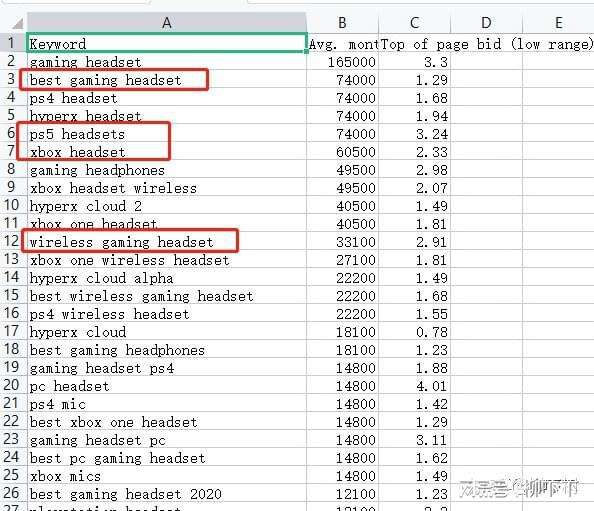Click the Keyword cell A1
594x511 pixels.
point(167,44)
